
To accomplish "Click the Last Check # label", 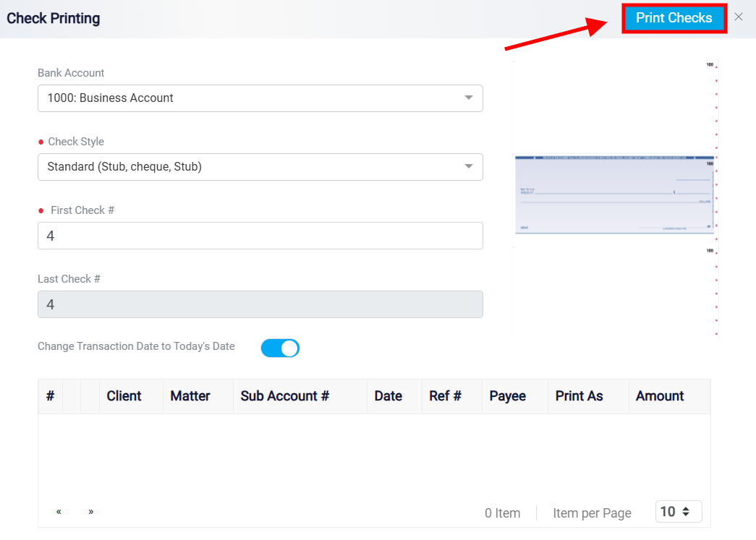I will pos(69,279).
